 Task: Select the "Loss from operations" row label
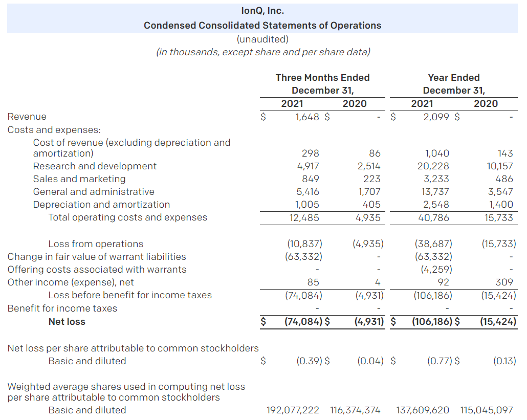point(96,244)
